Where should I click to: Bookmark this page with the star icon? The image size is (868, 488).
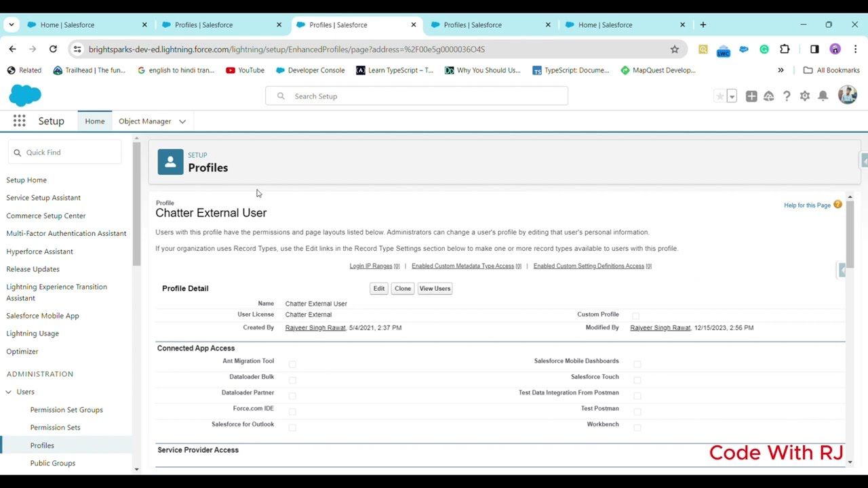click(x=674, y=49)
